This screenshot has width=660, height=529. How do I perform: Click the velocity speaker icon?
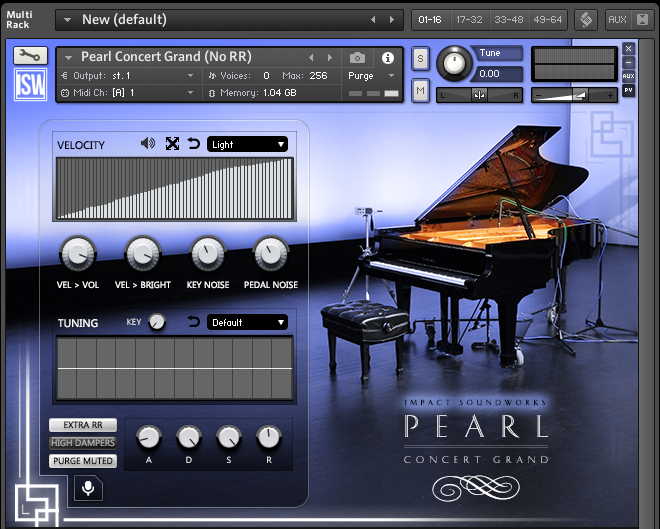click(x=148, y=144)
